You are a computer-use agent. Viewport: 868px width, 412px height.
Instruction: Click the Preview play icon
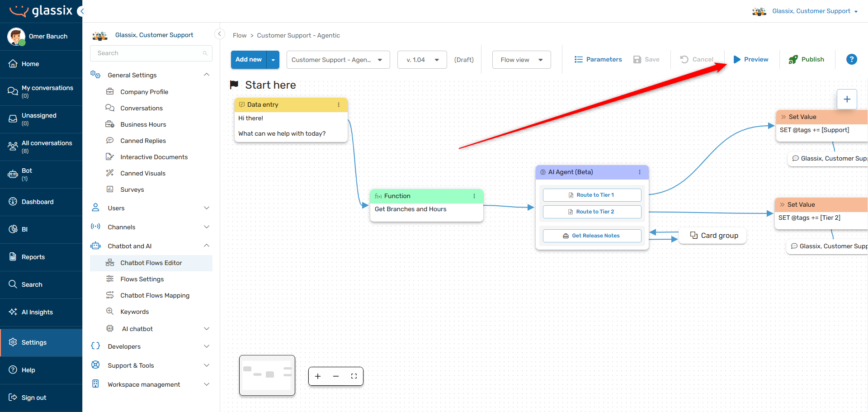[x=737, y=59]
